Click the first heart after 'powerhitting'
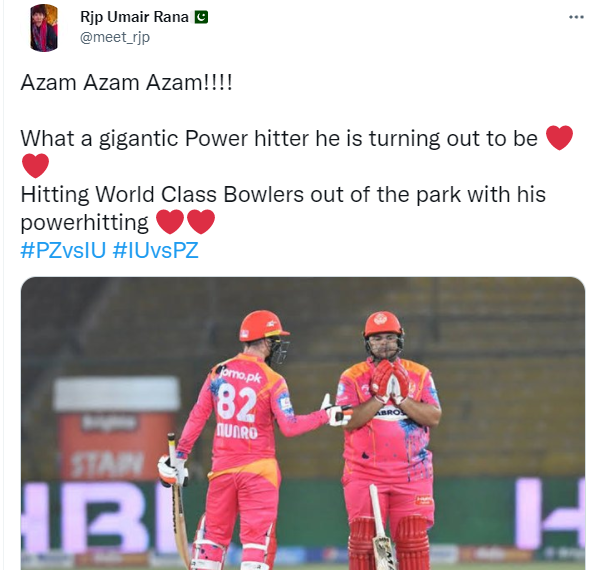597x570 pixels. (170, 222)
